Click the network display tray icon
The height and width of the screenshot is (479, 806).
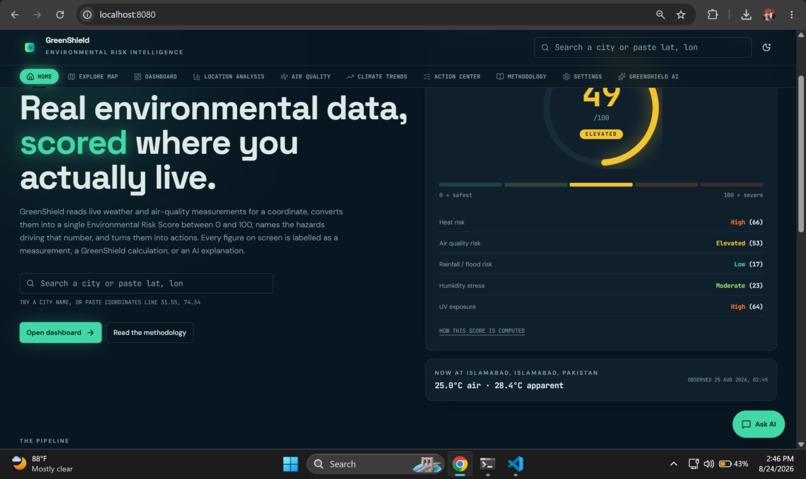click(x=693, y=464)
